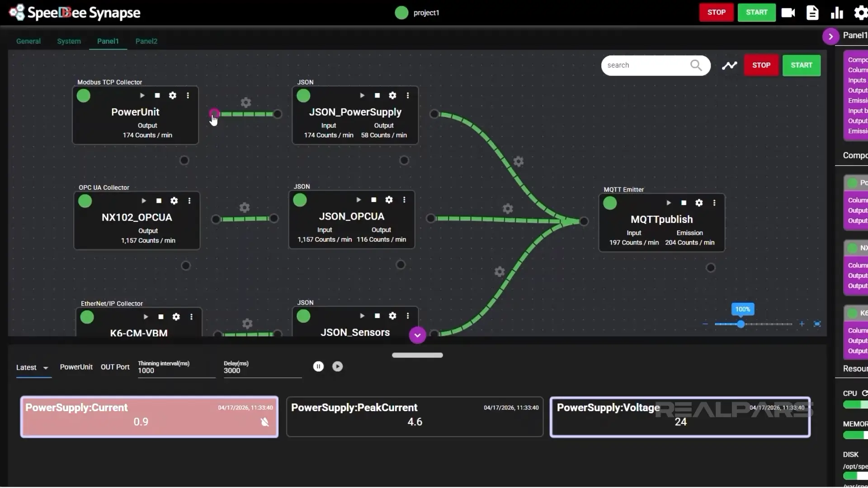The width and height of the screenshot is (868, 488).
Task: Click the search magnifier icon
Action: pos(696,66)
